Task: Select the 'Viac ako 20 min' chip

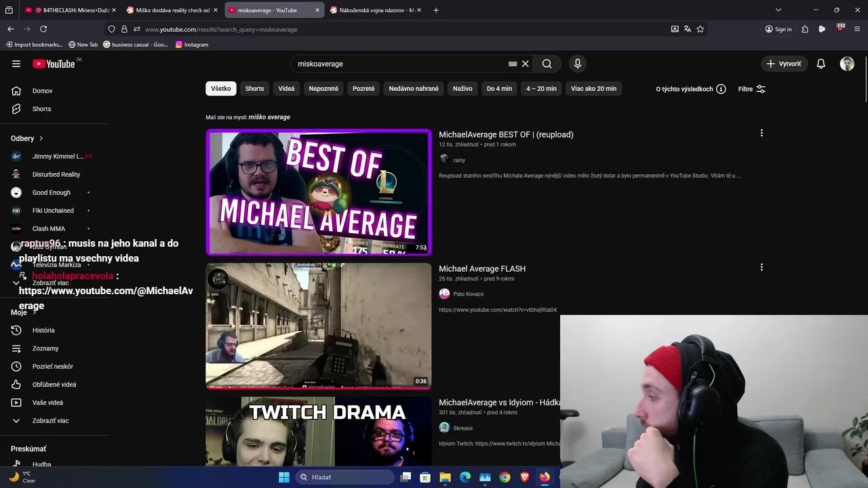Action: [x=593, y=89]
